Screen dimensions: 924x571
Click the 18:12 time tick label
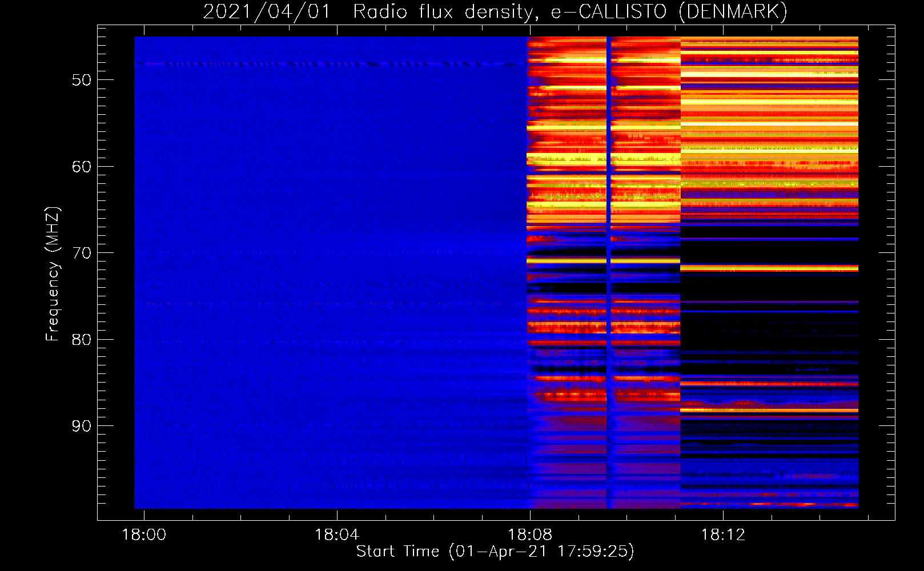(723, 535)
